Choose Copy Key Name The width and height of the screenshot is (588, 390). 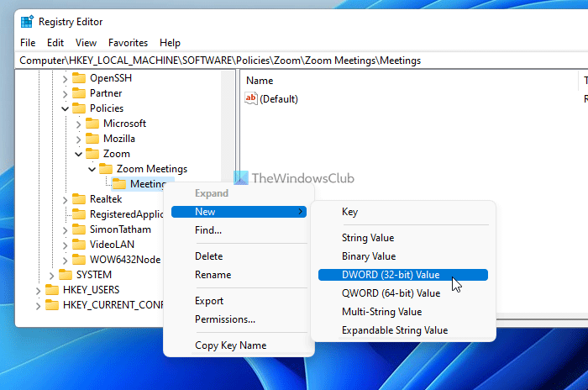(239, 345)
